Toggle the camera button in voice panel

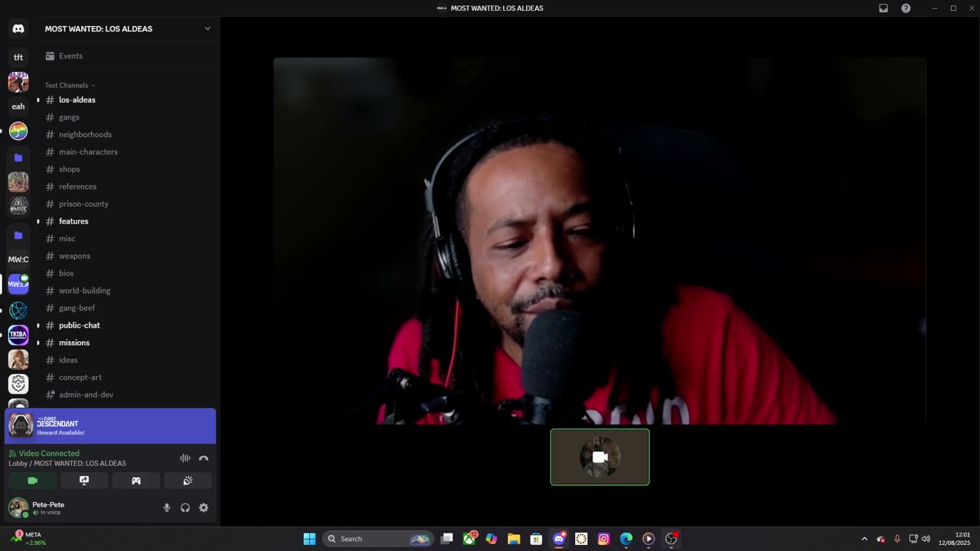32,481
